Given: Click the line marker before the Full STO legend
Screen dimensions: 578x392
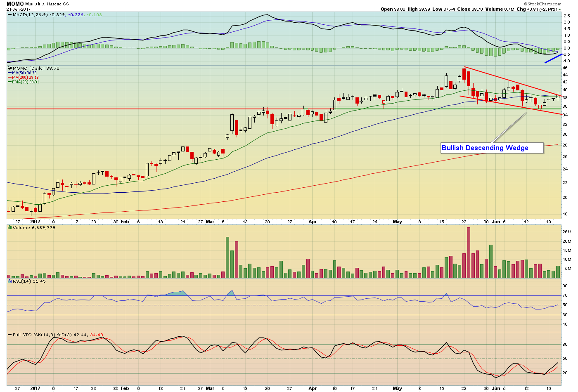Looking at the screenshot, I should (9, 335).
